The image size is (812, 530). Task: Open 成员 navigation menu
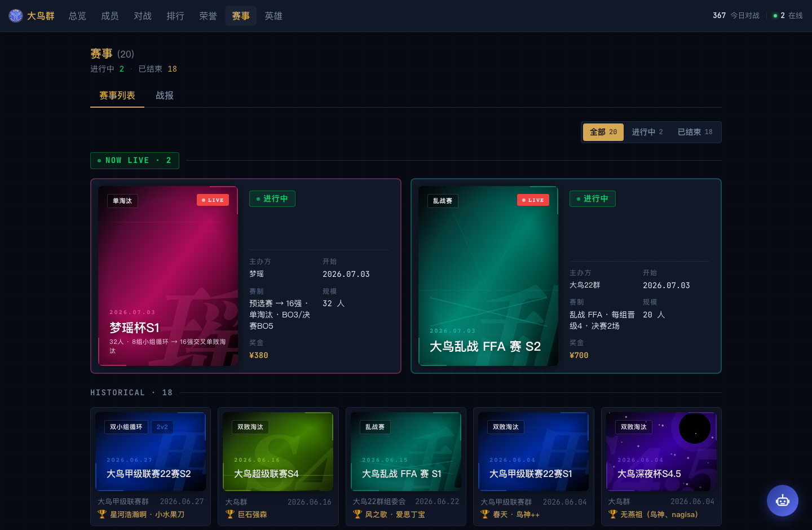tap(110, 16)
